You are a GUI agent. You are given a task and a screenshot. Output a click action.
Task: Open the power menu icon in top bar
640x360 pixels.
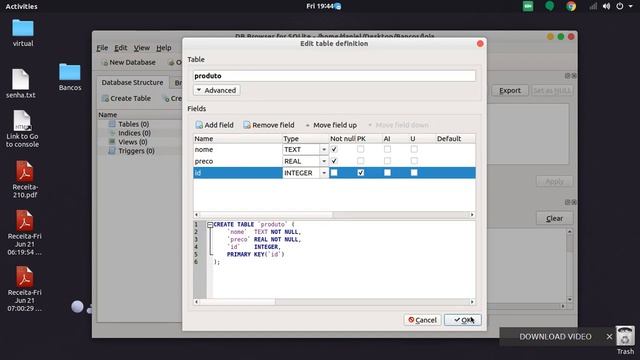[620, 6]
